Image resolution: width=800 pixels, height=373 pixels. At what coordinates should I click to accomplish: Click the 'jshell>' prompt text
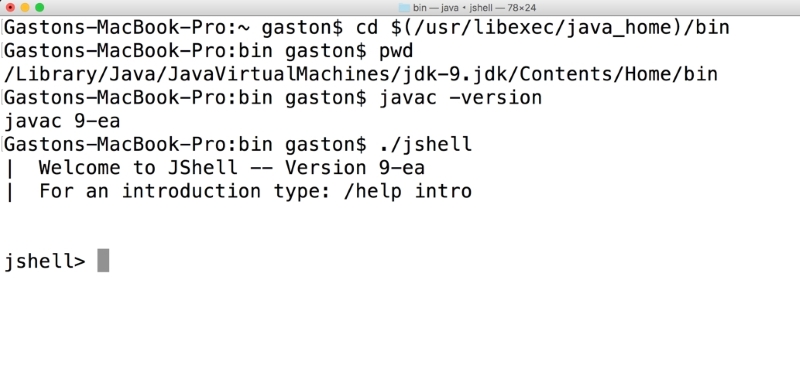pyautogui.click(x=45, y=261)
